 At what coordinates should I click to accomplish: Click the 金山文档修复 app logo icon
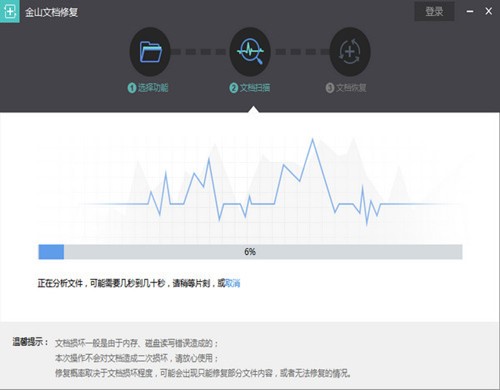coord(10,12)
